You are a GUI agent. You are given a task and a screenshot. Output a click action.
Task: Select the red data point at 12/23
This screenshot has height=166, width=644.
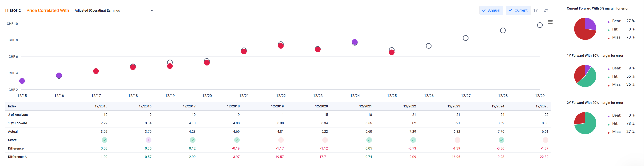click(x=318, y=49)
